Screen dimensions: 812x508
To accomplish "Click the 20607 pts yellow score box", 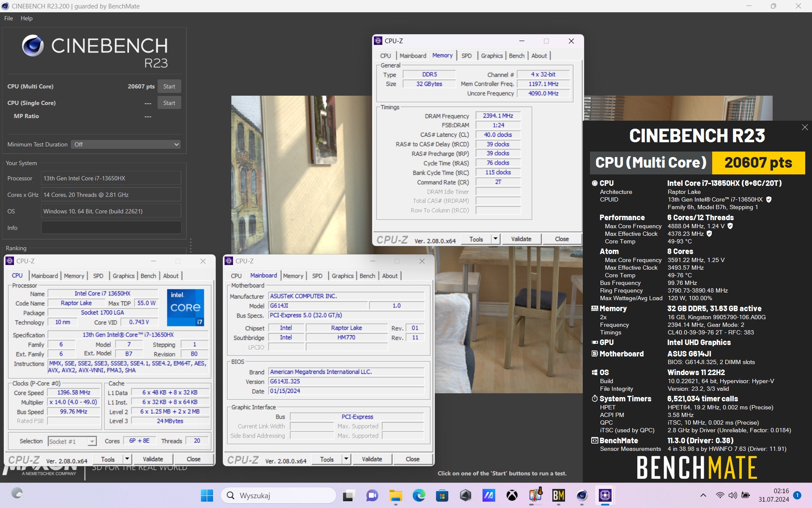I will 758,163.
